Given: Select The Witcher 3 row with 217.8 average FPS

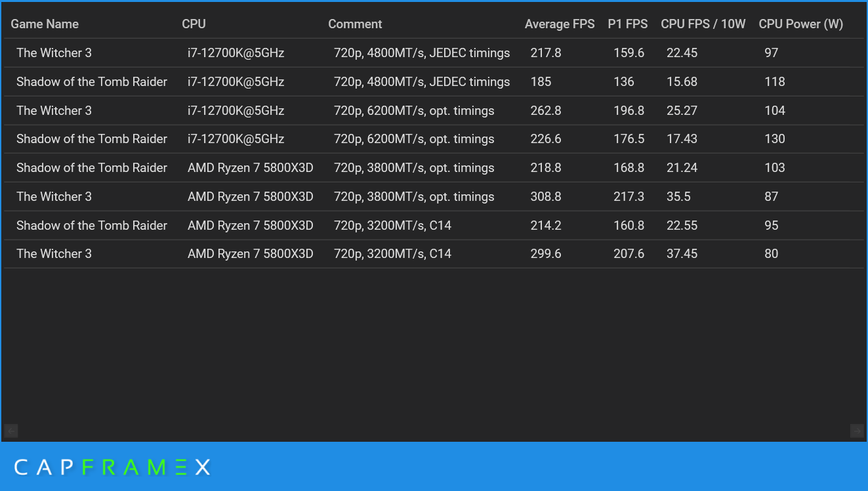Looking at the screenshot, I should [434, 53].
